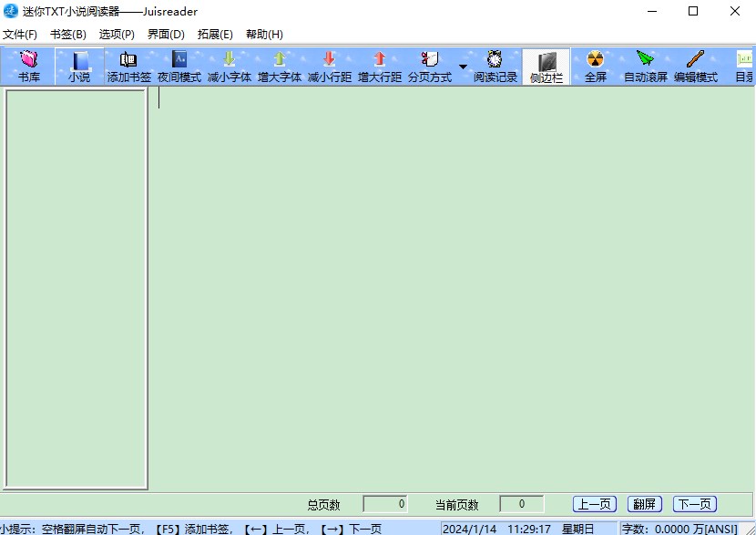This screenshot has width=756, height=535.
Task: Switch to 编辑模式 edit mode
Action: [696, 67]
